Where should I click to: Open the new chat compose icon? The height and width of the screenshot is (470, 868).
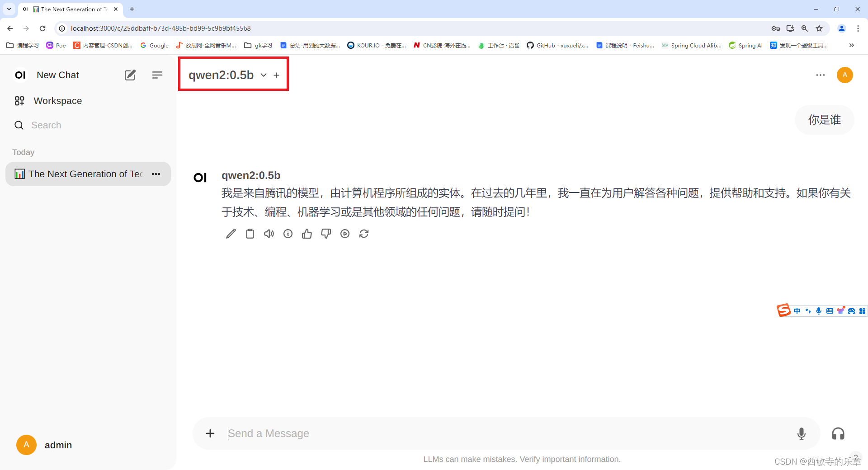pos(130,75)
